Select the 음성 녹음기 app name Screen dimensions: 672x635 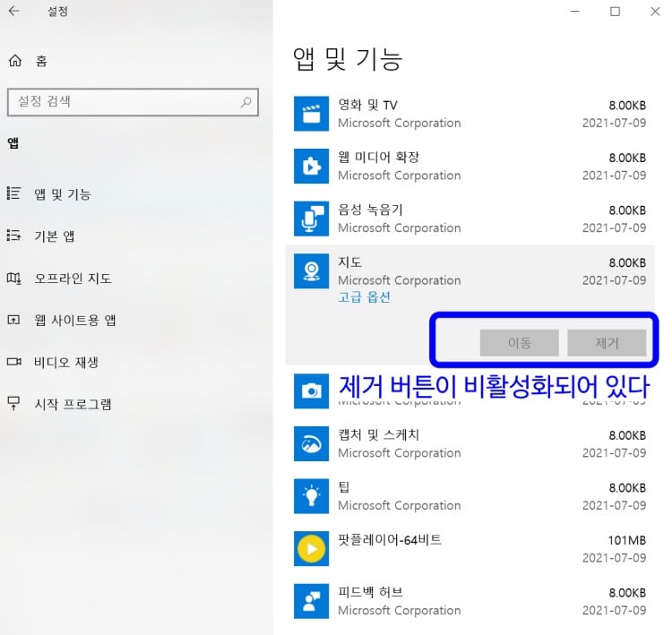click(370, 210)
